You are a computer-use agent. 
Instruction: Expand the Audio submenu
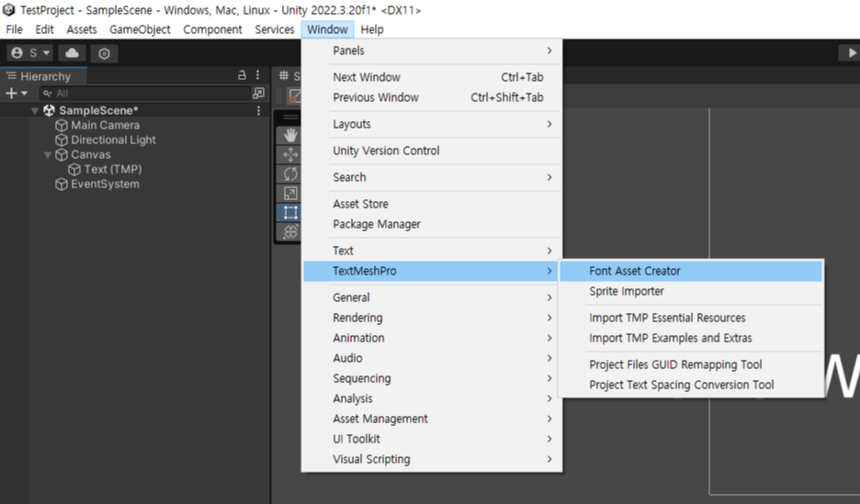click(x=432, y=358)
